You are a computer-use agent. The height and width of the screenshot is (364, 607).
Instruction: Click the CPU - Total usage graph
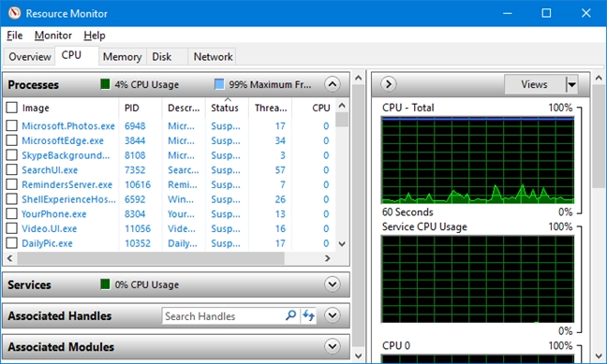478,160
